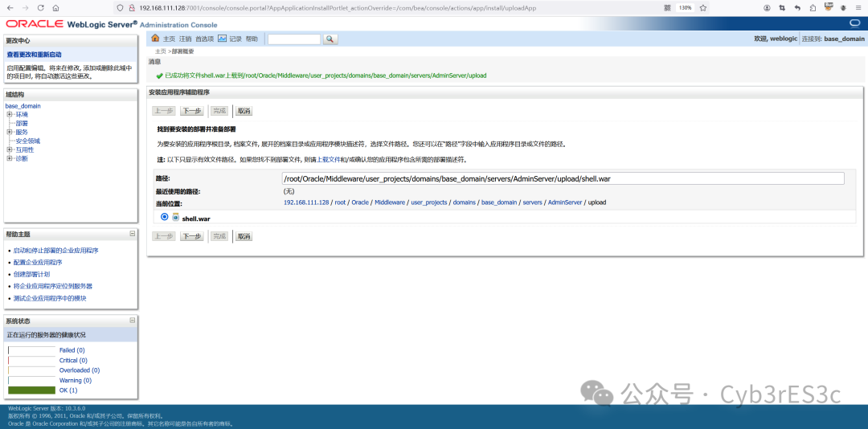Click 注销 to log out
Viewport: 868px width, 429px height.
pos(185,39)
